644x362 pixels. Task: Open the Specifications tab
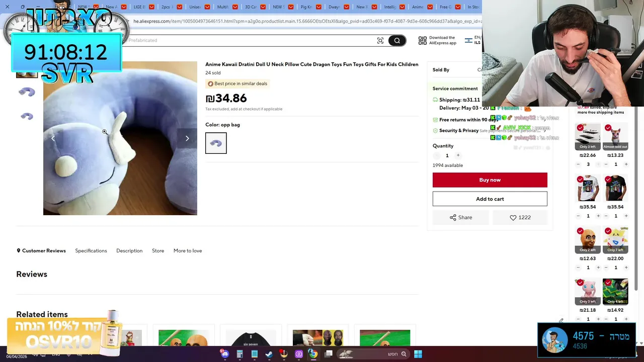tap(91, 251)
